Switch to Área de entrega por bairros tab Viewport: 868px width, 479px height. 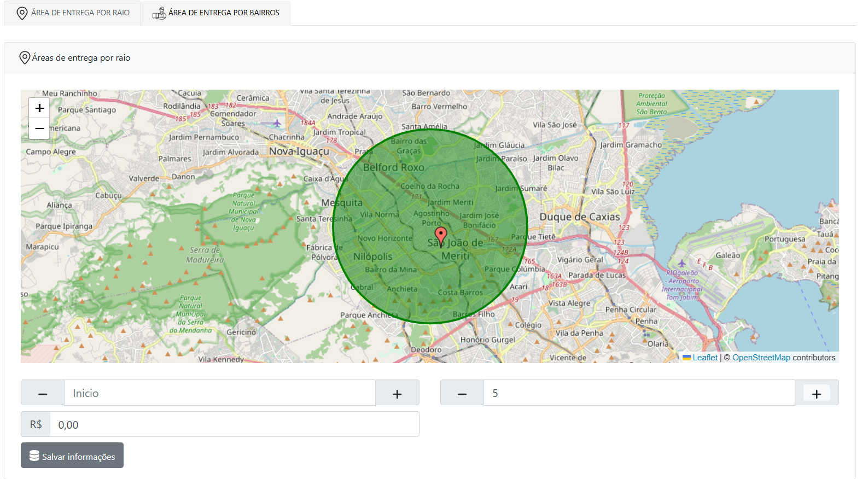click(x=216, y=13)
